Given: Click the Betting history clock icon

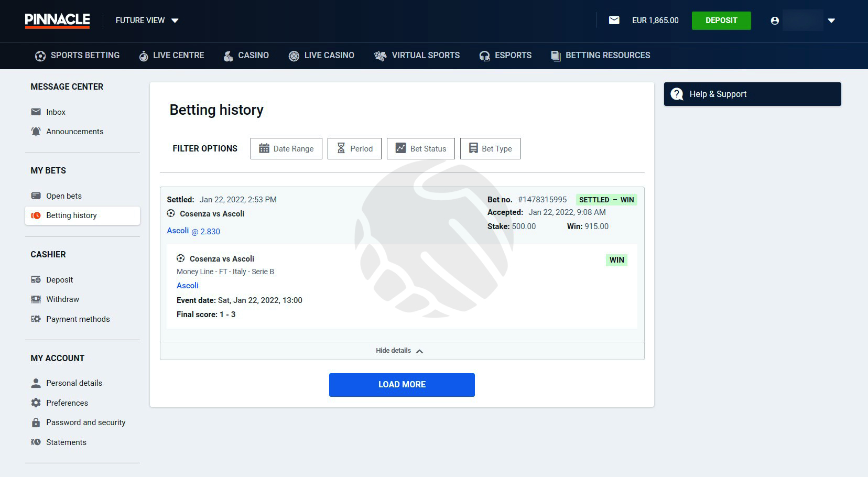Looking at the screenshot, I should [x=36, y=215].
